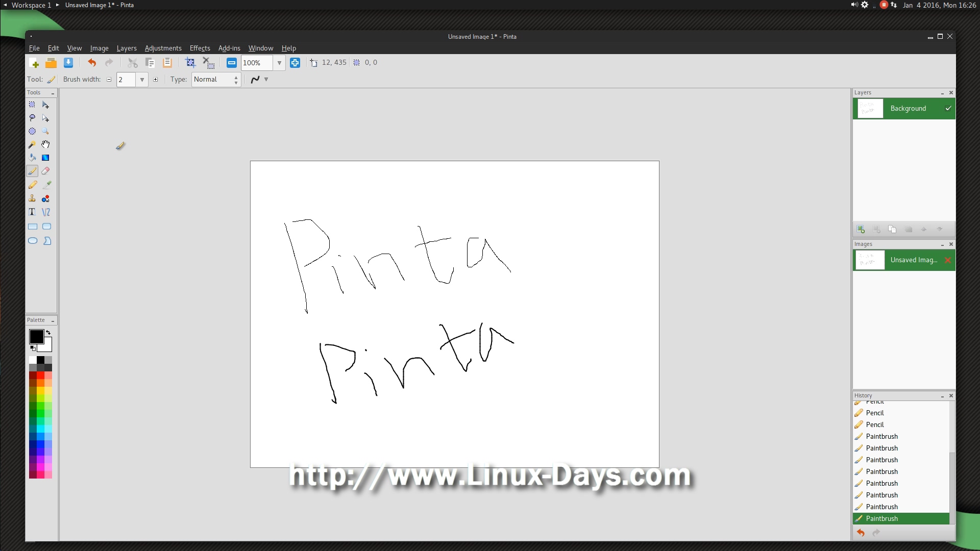Select the highlighted last Paintbrush history entry
This screenshot has width=980, height=551.
pyautogui.click(x=901, y=518)
